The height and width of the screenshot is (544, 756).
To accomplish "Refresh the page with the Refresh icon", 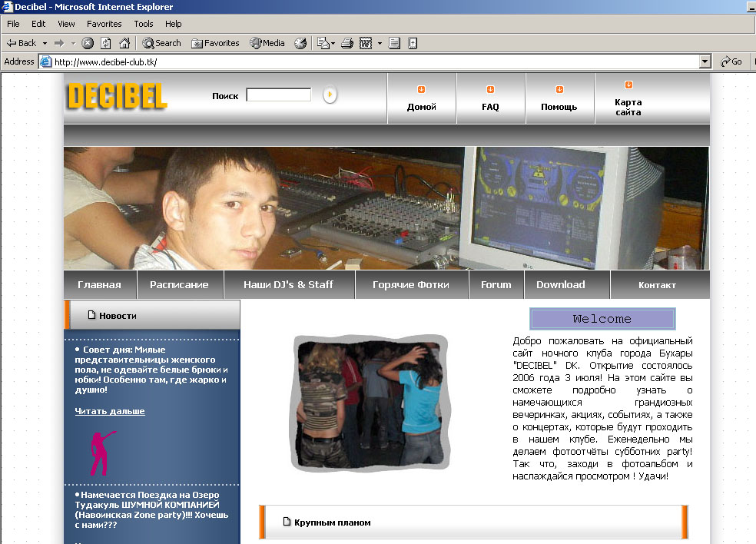I will 105,43.
